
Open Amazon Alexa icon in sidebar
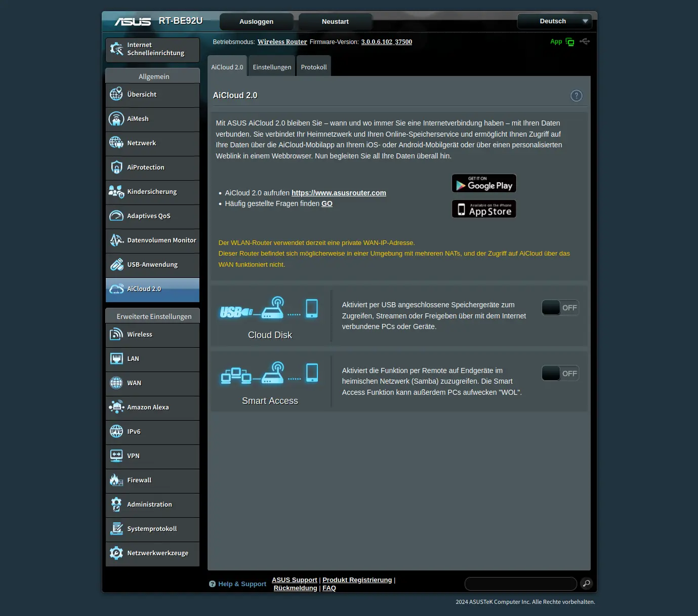116,407
